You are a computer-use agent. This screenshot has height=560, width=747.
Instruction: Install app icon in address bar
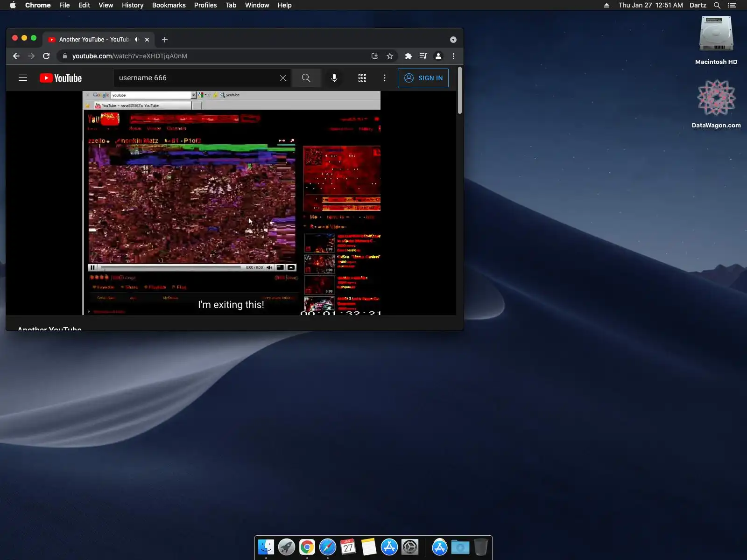click(x=374, y=56)
